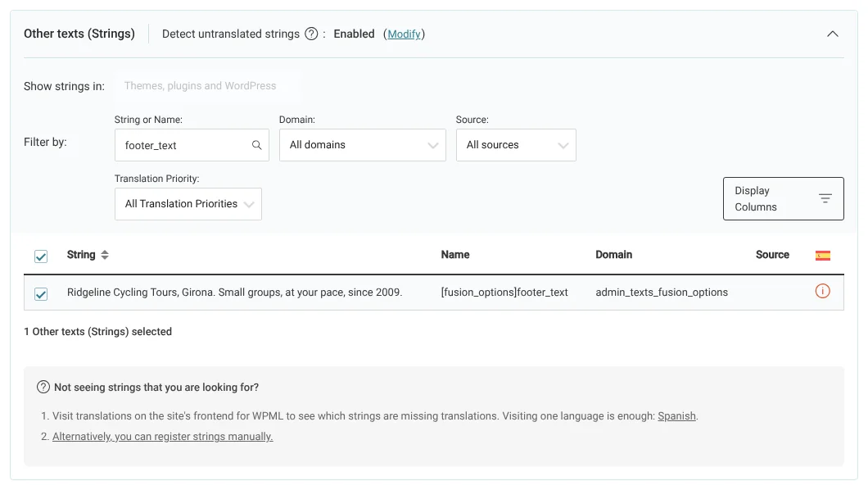
Task: Click the 1 Other texts (Strings) selected text
Action: tap(98, 332)
